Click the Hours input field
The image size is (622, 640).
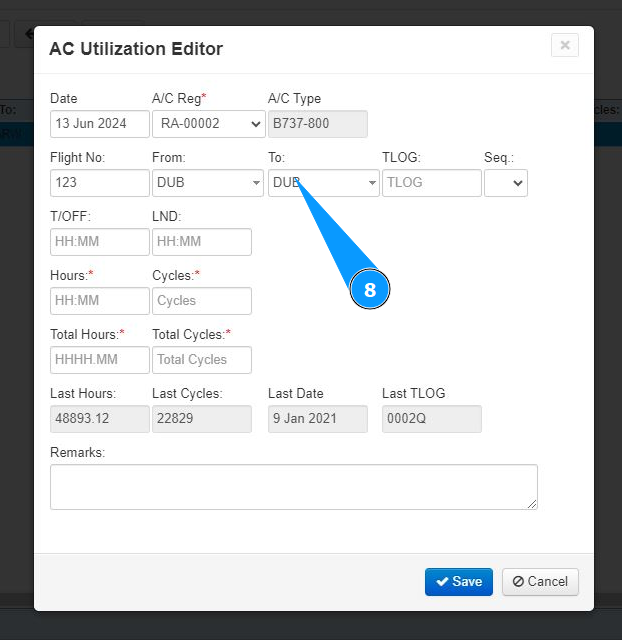coord(99,301)
